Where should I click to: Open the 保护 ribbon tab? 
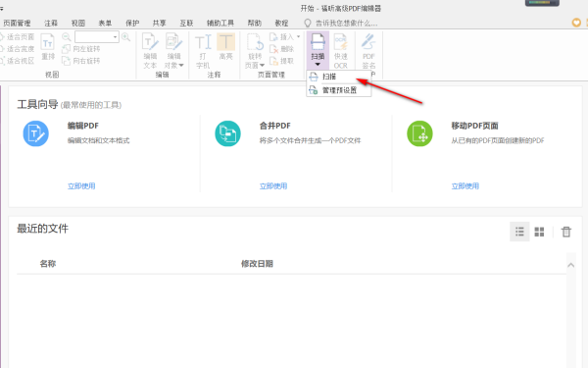132,24
